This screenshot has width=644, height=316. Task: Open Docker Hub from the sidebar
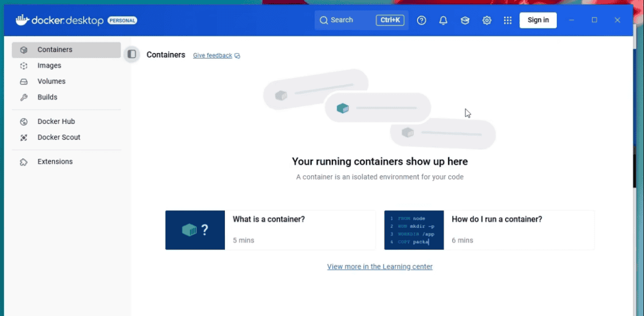[x=55, y=121]
